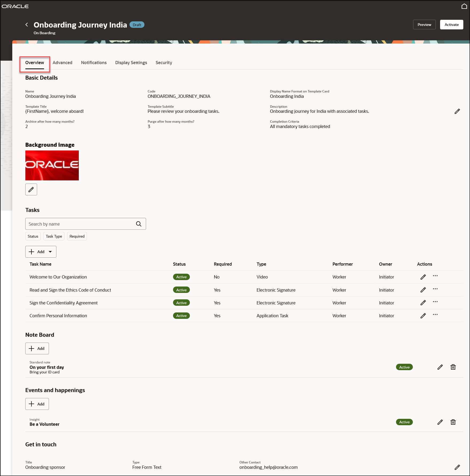This screenshot has width=470, height=476.
Task: Open more actions for Welcome to Our Organization
Action: [435, 276]
